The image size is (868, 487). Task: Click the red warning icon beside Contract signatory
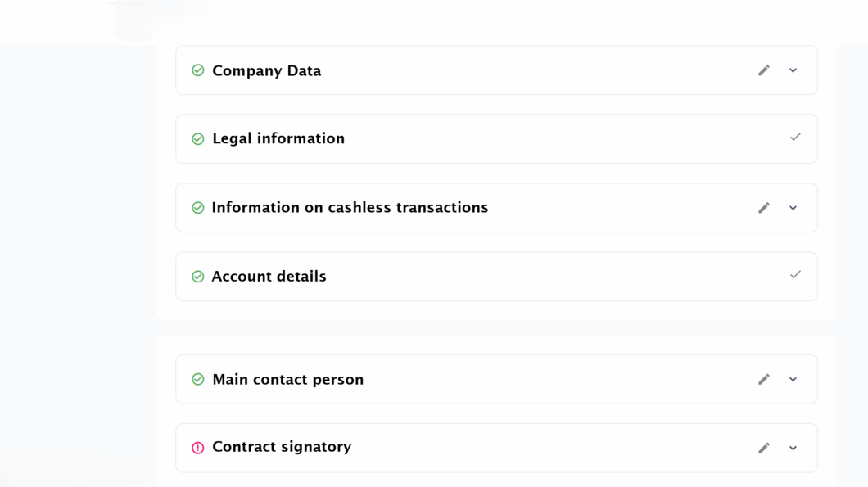pyautogui.click(x=197, y=448)
